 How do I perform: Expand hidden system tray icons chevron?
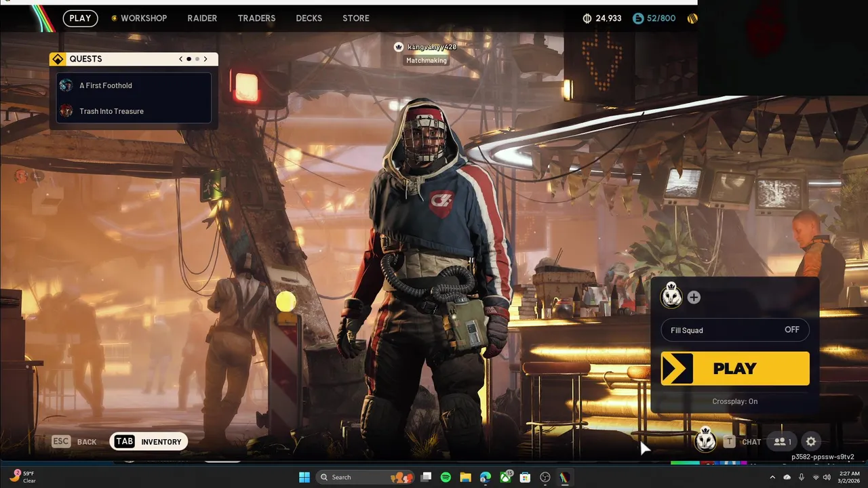coord(772,477)
